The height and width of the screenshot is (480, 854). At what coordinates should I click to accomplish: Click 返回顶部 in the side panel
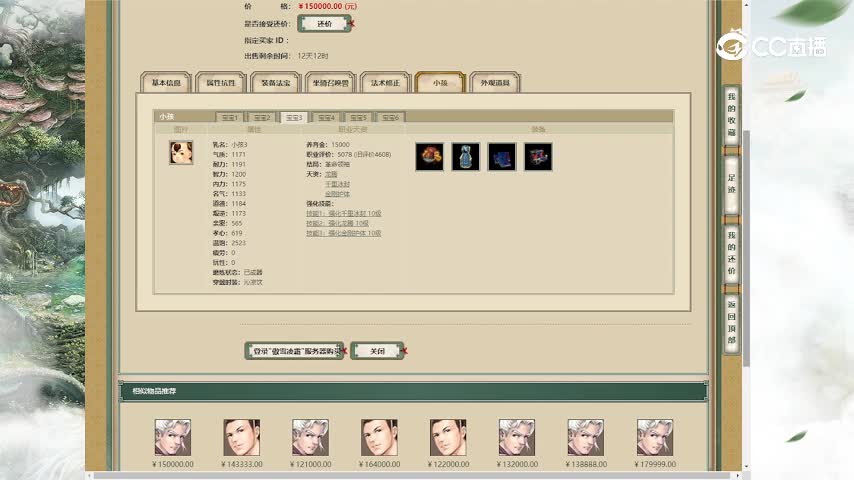(x=731, y=323)
